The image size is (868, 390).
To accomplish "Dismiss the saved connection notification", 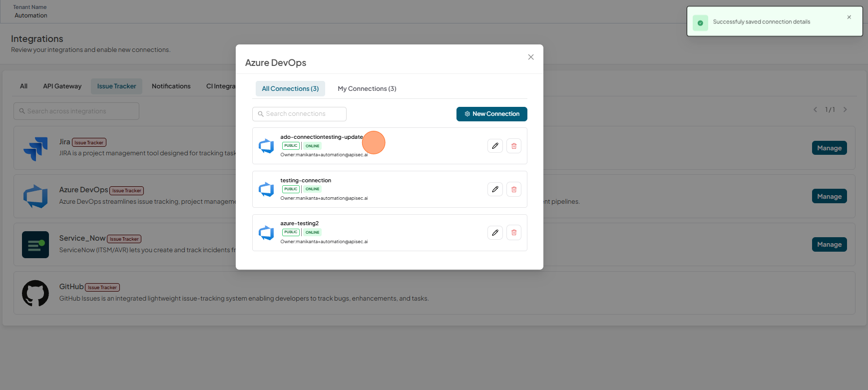I will click(x=849, y=17).
